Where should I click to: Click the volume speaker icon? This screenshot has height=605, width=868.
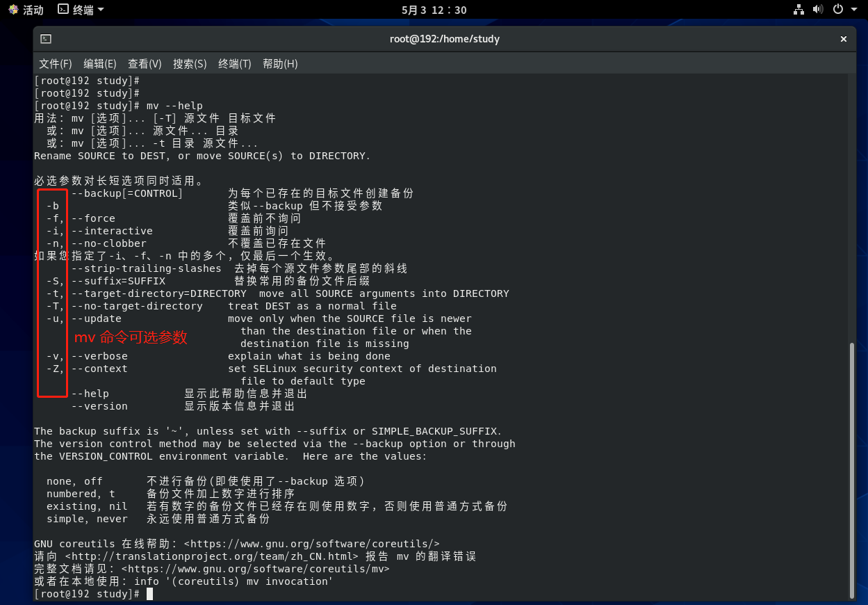pyautogui.click(x=818, y=10)
